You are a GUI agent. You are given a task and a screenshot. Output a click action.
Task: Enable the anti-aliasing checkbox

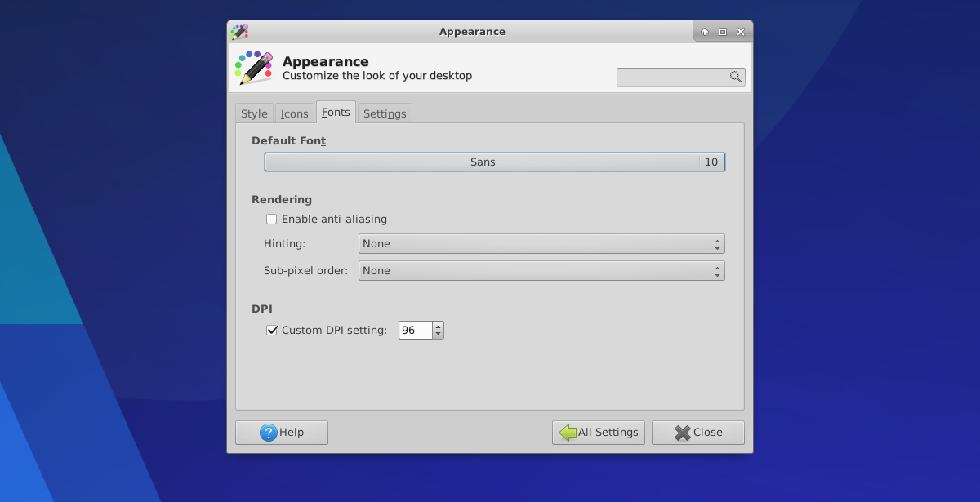pyautogui.click(x=272, y=220)
